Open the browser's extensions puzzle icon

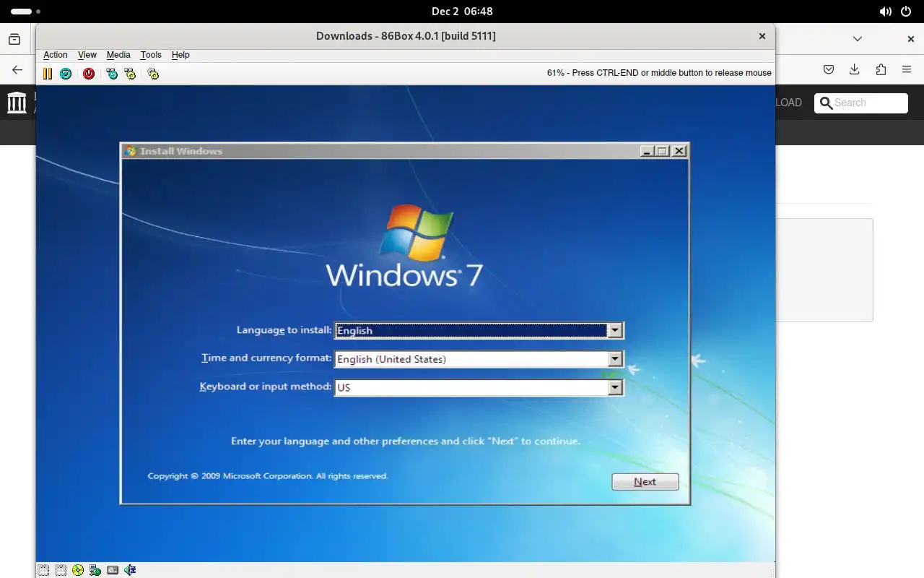click(881, 70)
